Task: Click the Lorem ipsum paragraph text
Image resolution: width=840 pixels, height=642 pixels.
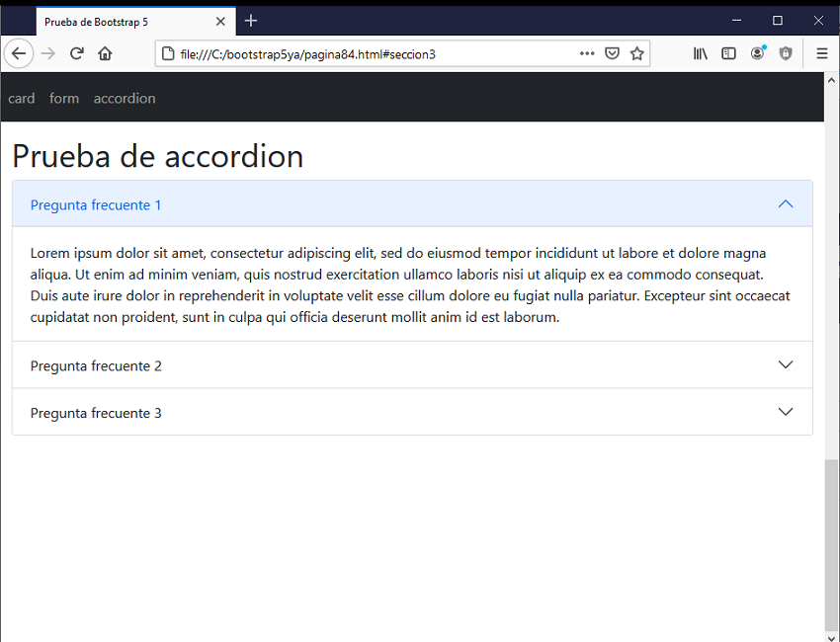Action: click(410, 284)
